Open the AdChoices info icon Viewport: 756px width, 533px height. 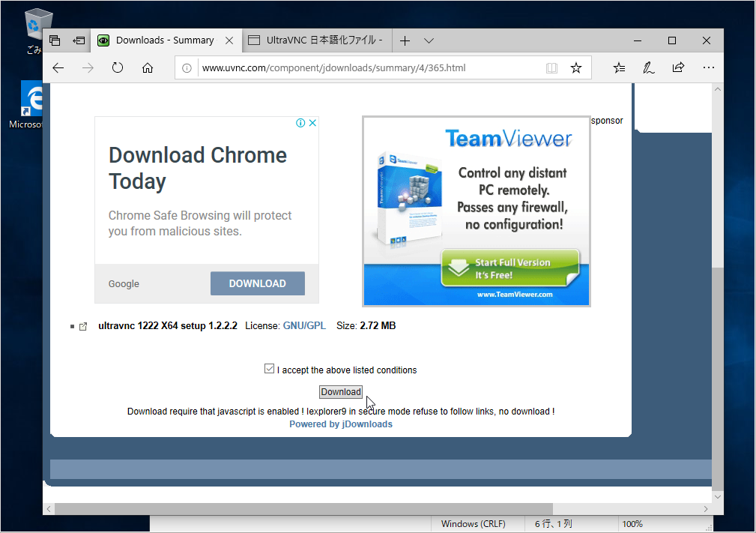click(300, 123)
